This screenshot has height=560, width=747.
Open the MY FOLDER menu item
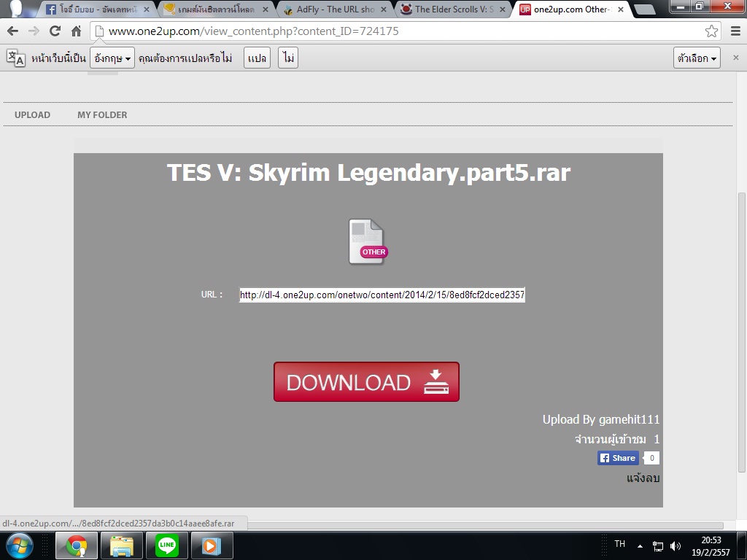102,114
